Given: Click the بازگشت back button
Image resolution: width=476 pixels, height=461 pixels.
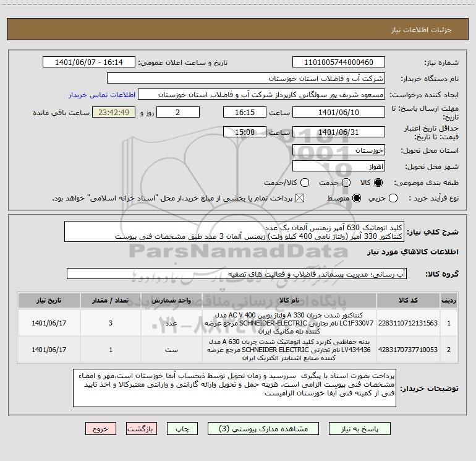Looking at the screenshot, I should coord(142,429).
